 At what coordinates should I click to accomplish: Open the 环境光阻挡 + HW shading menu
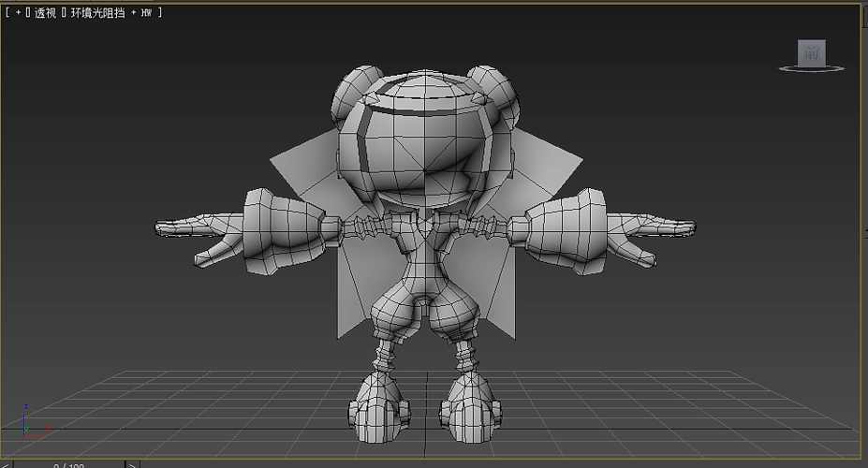click(x=110, y=12)
